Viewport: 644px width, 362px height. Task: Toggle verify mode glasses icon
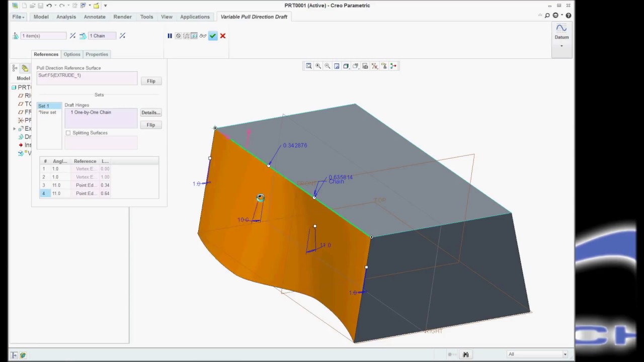(203, 36)
